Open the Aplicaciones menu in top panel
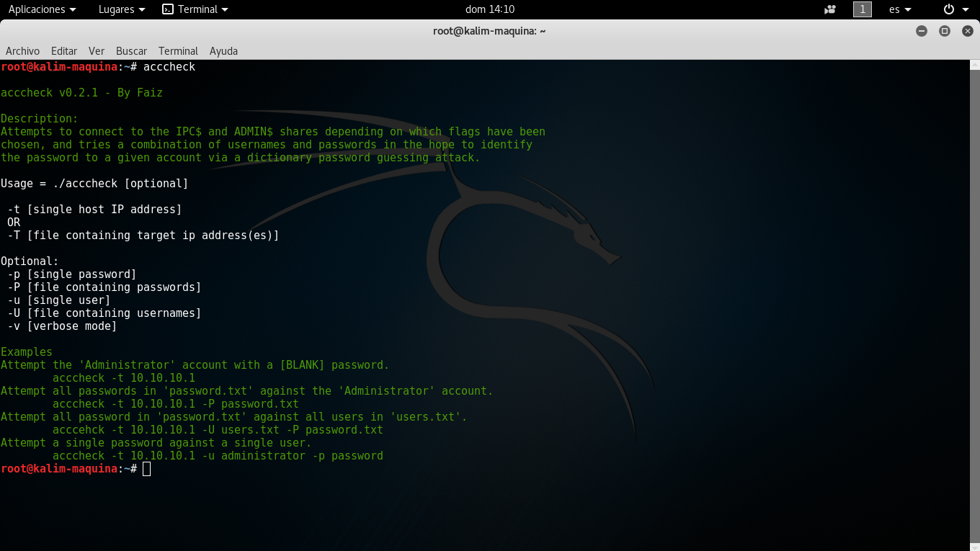Viewport: 980px width, 551px height. click(x=42, y=9)
